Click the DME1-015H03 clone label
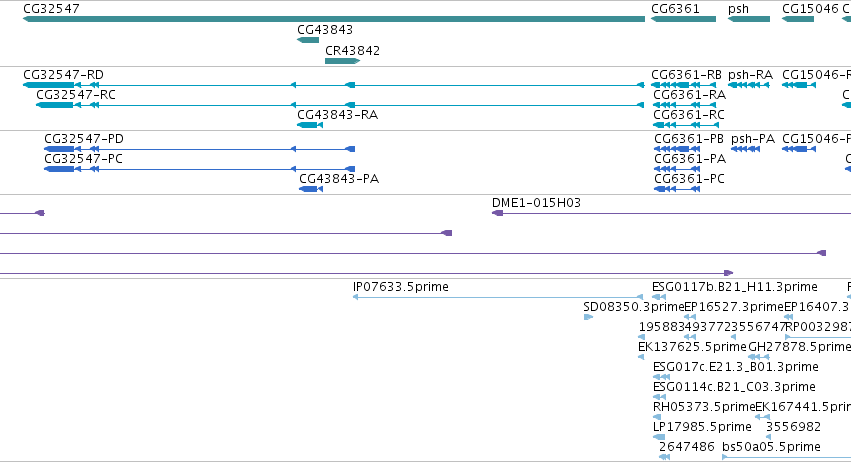851x462 pixels. [x=536, y=202]
